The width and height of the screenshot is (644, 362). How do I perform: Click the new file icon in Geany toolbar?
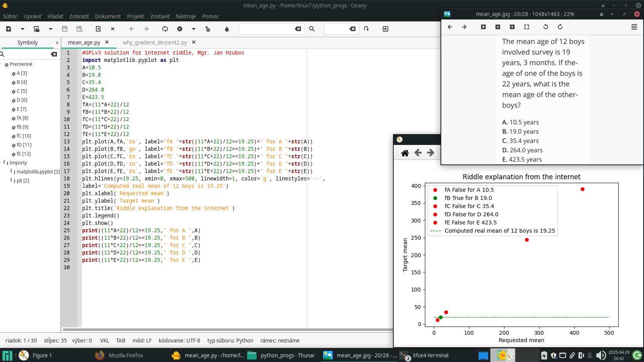(9, 29)
